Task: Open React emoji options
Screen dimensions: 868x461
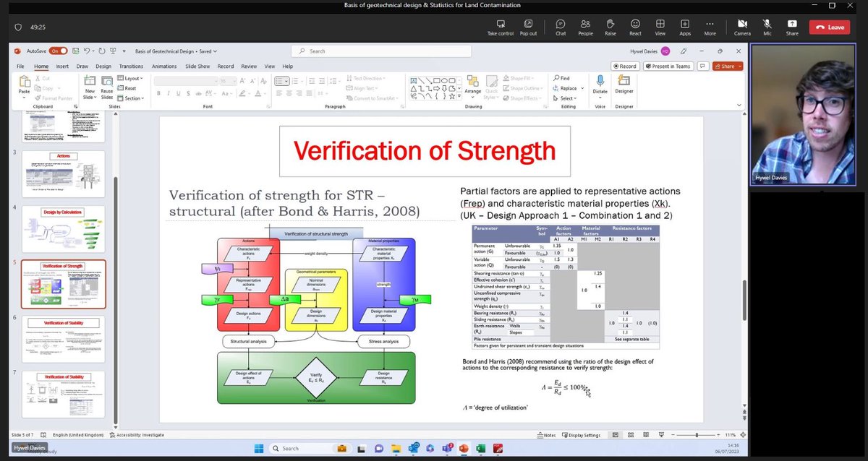Action: tap(635, 27)
